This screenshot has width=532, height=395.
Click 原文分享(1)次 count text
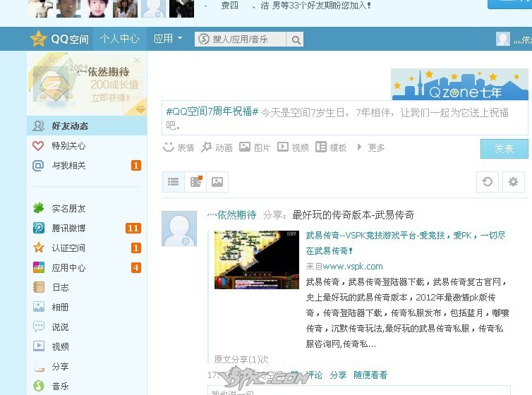click(x=241, y=360)
